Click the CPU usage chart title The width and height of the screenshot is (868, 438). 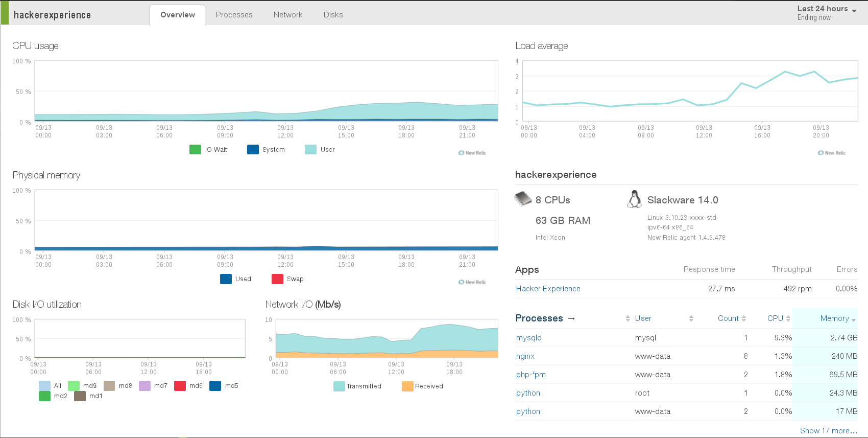35,46
